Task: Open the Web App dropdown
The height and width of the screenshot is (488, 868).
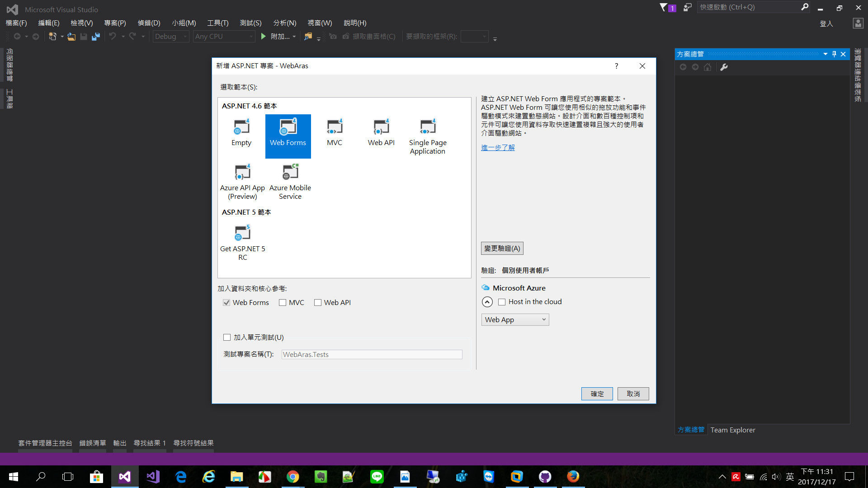Action: (515, 320)
